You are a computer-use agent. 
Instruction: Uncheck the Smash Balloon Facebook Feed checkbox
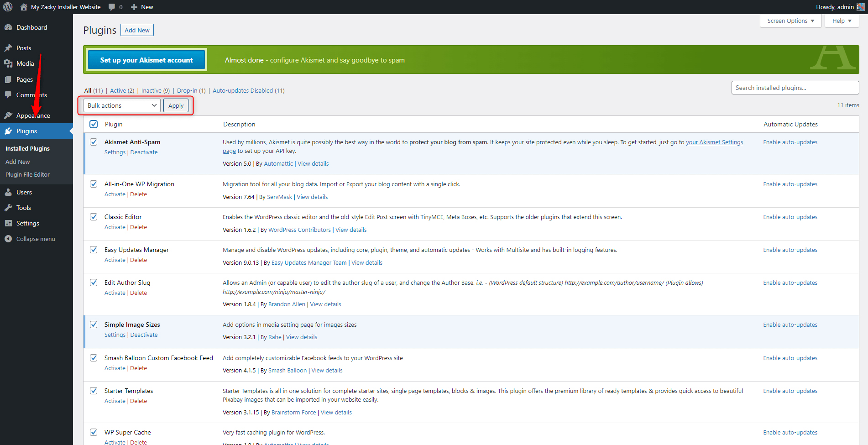tap(94, 358)
